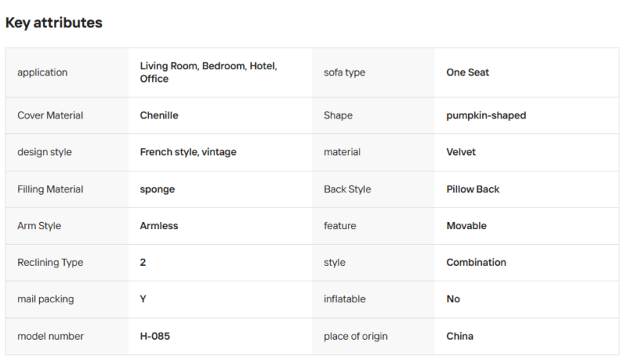Click French style, vintage value
Viewport: 624px width, 364px height.
point(188,152)
